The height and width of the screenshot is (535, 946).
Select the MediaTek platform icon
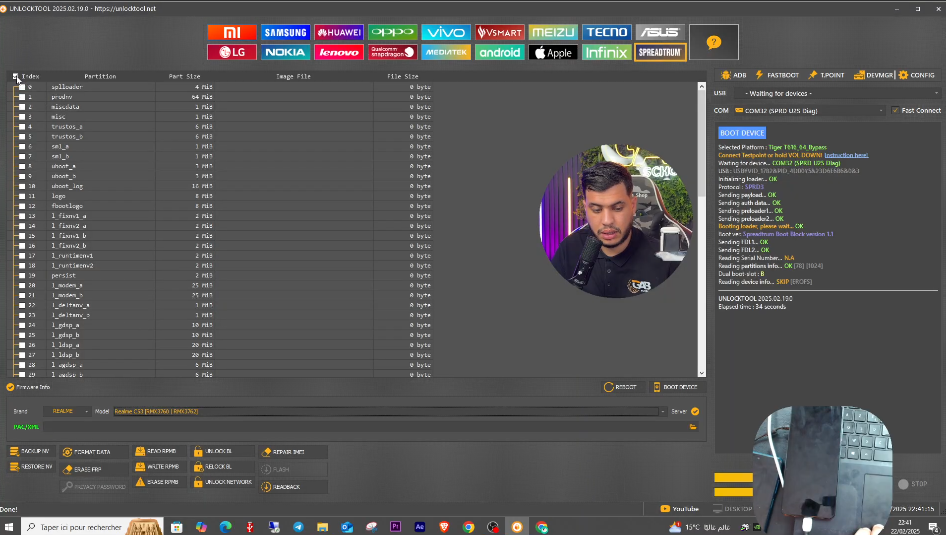point(446,52)
